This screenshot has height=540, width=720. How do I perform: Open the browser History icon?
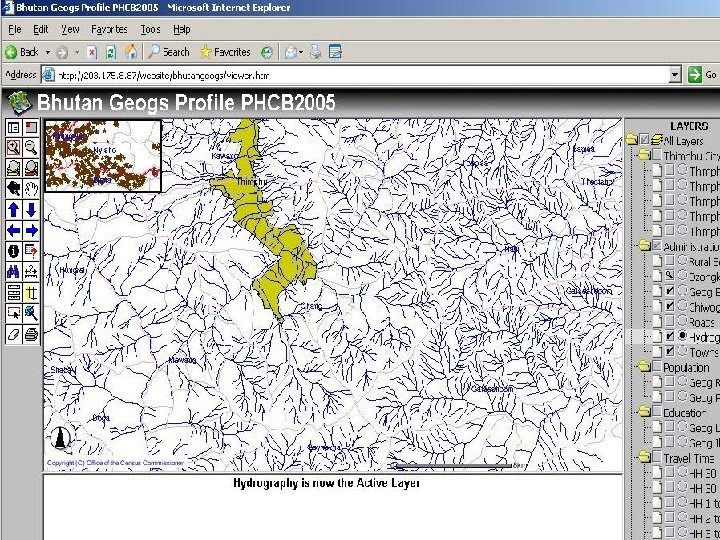267,52
